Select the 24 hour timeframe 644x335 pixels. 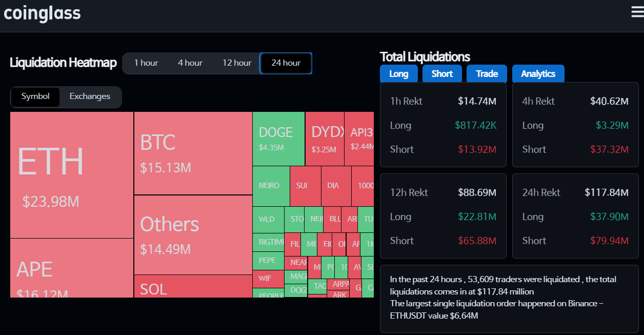[286, 63]
